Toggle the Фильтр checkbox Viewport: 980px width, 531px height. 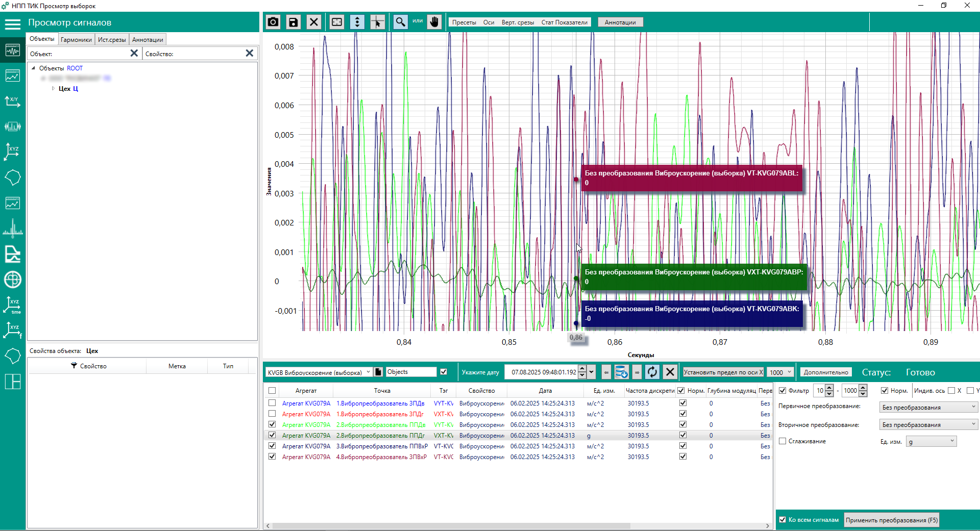point(782,391)
